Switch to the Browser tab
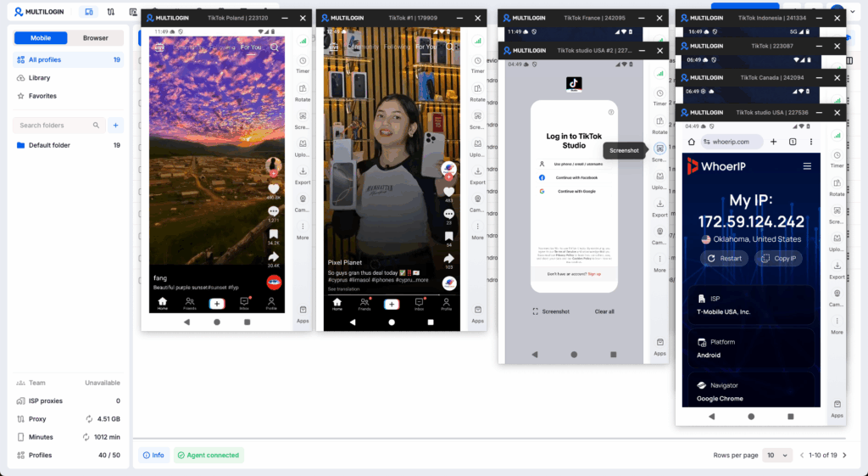868x476 pixels. [x=95, y=37]
